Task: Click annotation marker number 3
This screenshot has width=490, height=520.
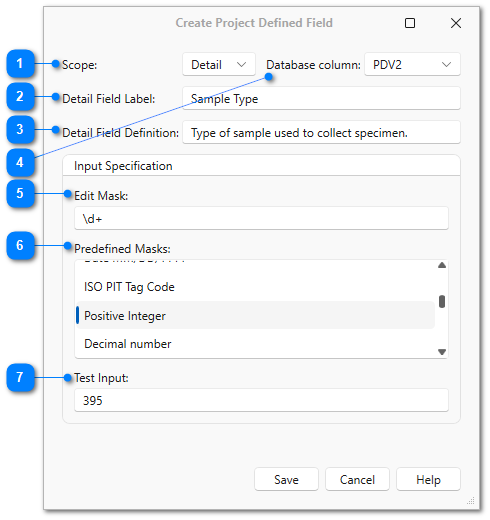Action: tap(20, 129)
